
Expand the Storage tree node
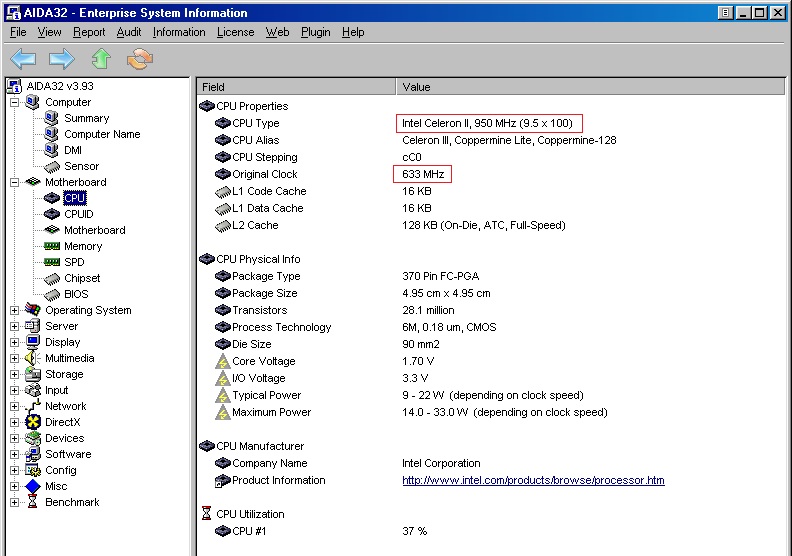click(14, 374)
